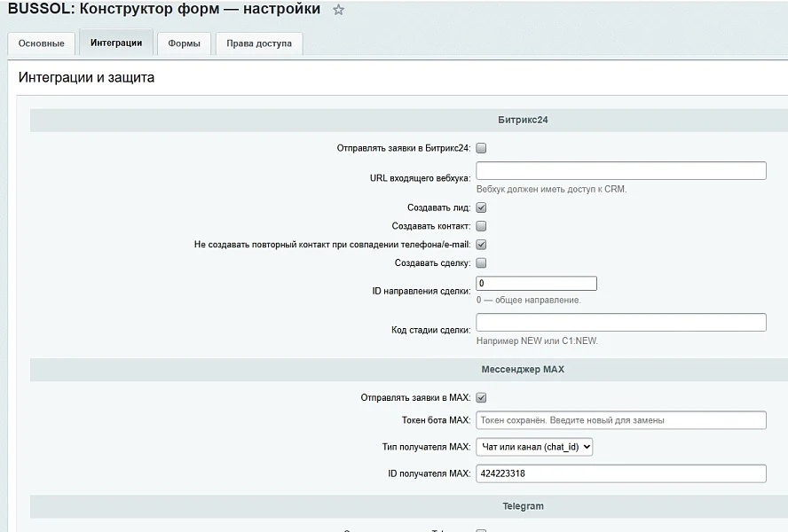
Task: Select the Интеграции tab
Action: (116, 43)
